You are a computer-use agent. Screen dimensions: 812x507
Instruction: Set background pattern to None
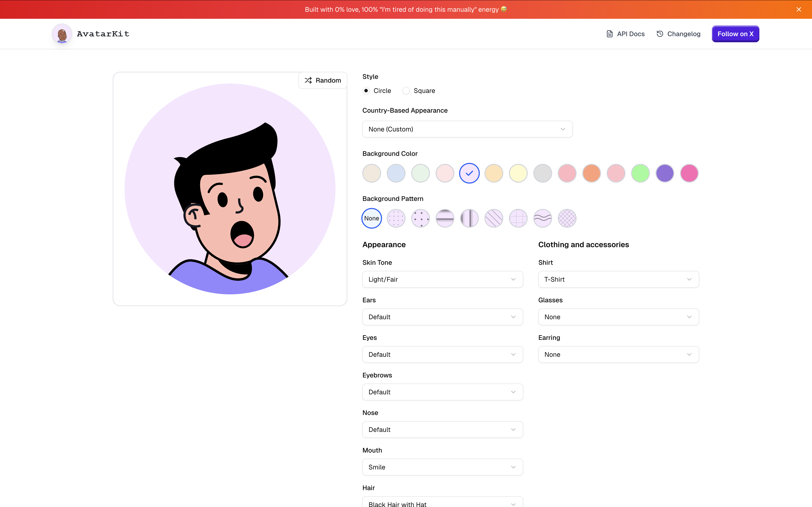(x=371, y=218)
